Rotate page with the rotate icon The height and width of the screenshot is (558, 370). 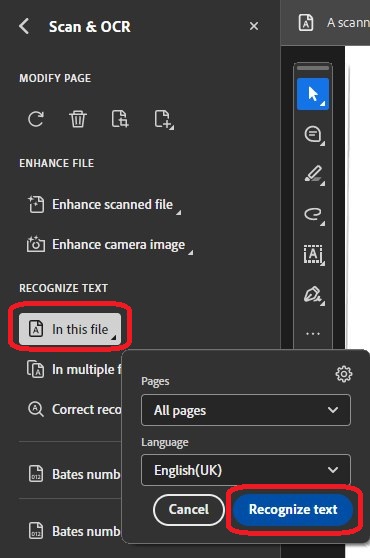(x=36, y=119)
